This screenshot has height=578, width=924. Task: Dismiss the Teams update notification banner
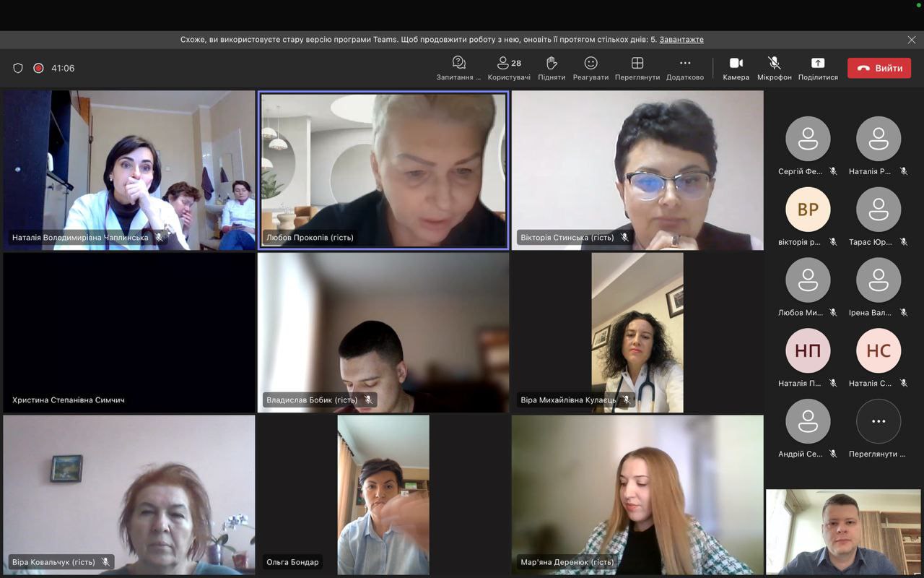(x=912, y=40)
